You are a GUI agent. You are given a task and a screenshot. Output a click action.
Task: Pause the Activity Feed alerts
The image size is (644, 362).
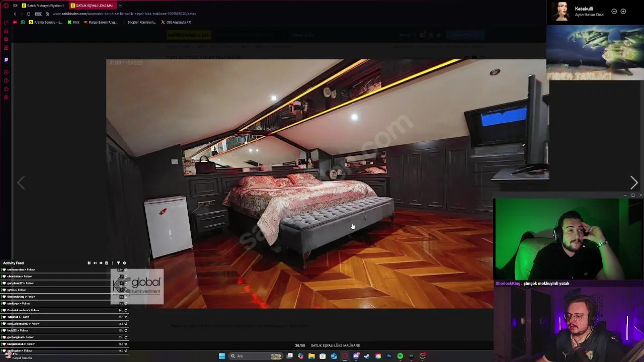tap(89, 263)
